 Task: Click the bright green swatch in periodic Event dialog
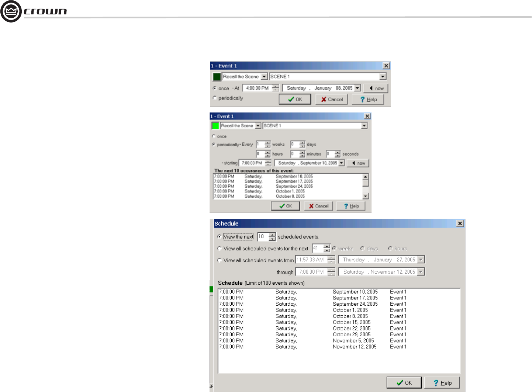click(x=215, y=126)
